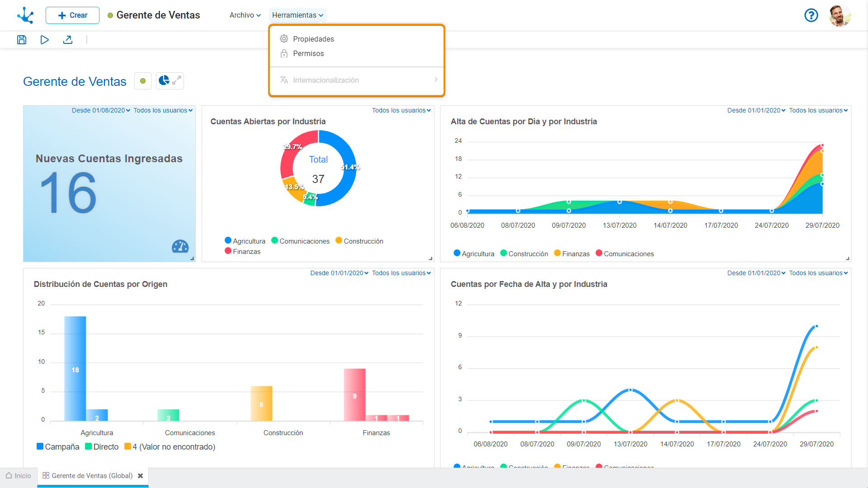The image size is (868, 488).
Task: Open Desde 01/01/2020 filter in Cuentas por Fecha
Action: click(x=756, y=273)
